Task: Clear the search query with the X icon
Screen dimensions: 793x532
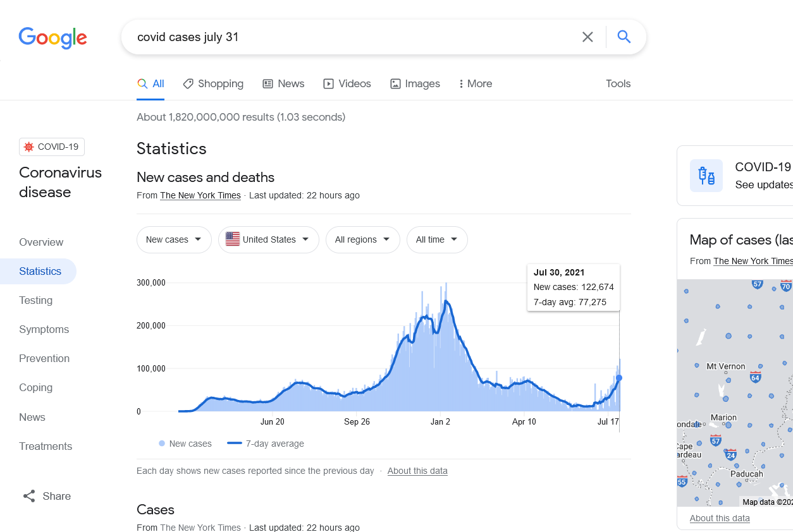Action: [587, 37]
